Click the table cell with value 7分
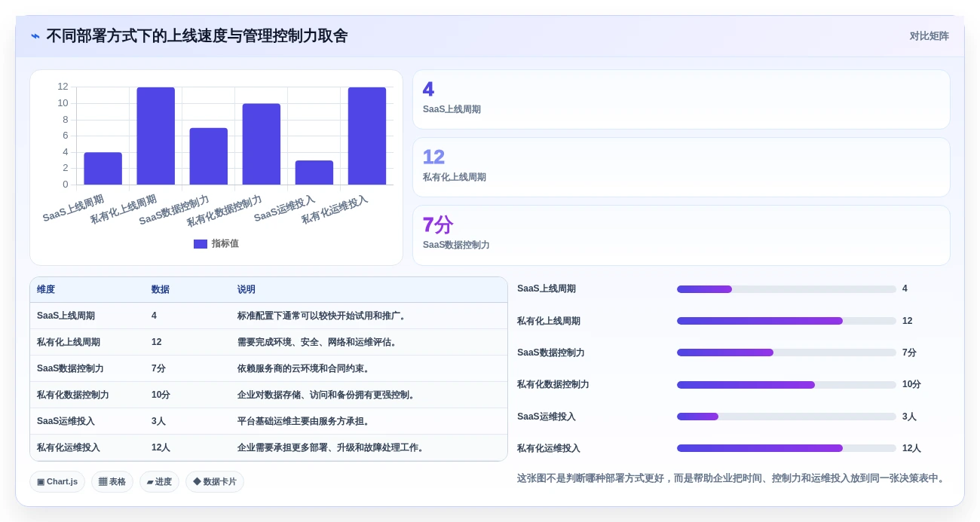The height and width of the screenshot is (522, 980). (158, 369)
